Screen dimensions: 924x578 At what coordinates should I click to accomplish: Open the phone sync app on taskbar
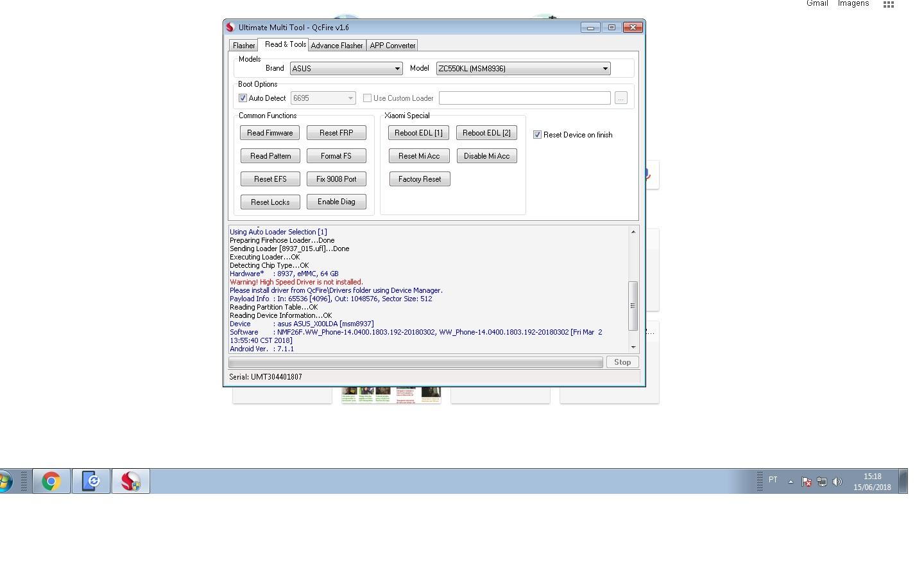pyautogui.click(x=90, y=481)
